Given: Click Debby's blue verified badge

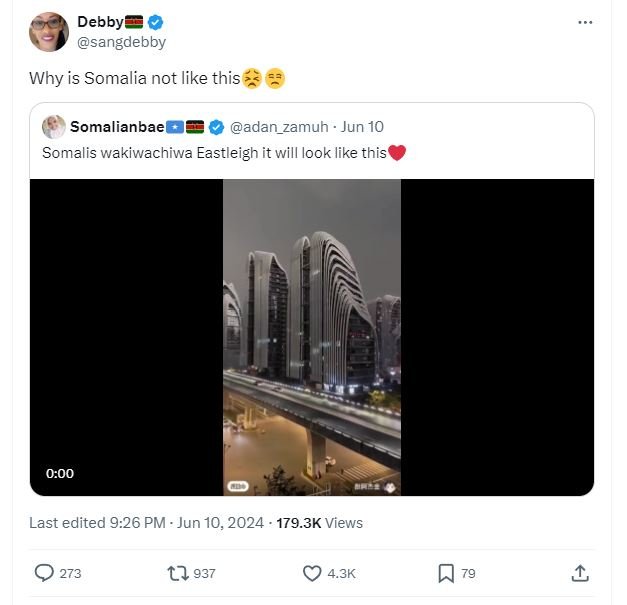Looking at the screenshot, I should [156, 22].
